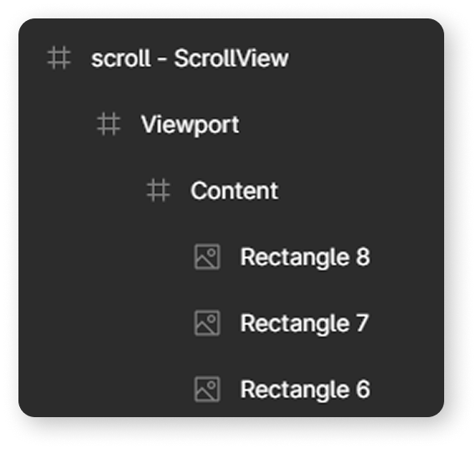This screenshot has height=449, width=476.
Task: Click the frame icon before Content
Action: (x=158, y=190)
